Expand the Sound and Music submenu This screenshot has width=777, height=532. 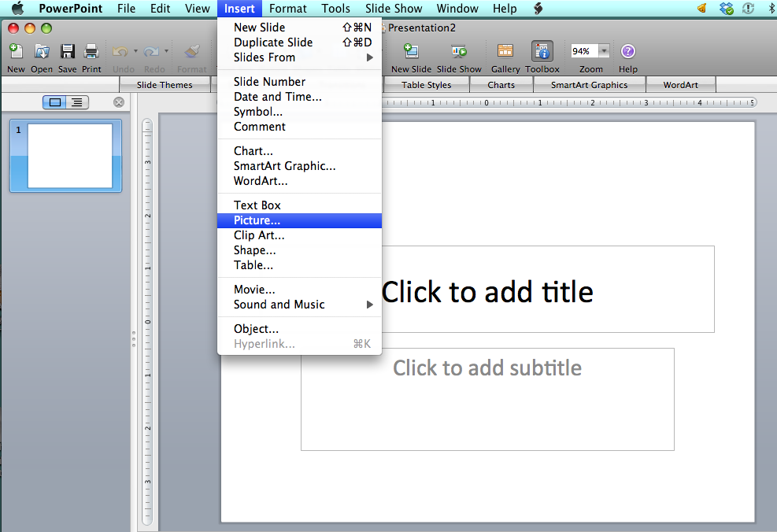tap(299, 305)
